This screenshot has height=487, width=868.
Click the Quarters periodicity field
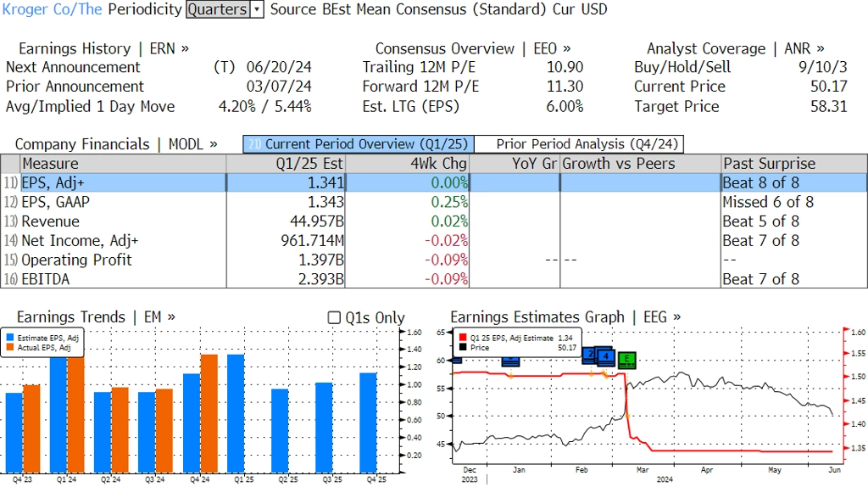point(218,9)
